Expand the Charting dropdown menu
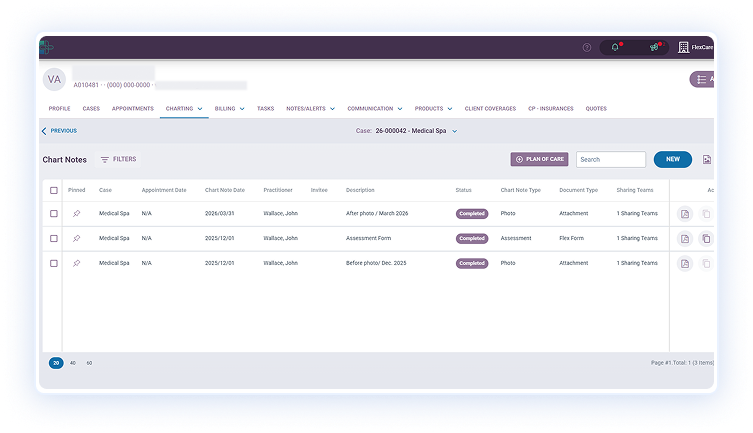The image size is (753, 433). coord(184,108)
